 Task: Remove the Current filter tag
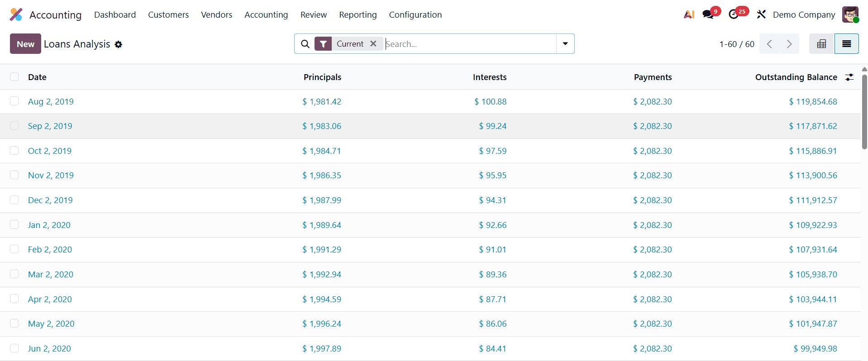(373, 44)
